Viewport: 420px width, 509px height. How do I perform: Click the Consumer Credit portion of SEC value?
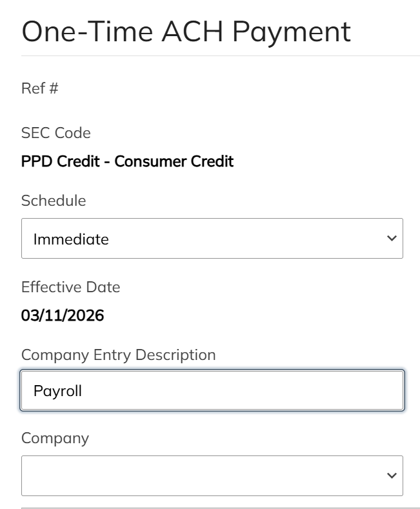click(x=174, y=161)
